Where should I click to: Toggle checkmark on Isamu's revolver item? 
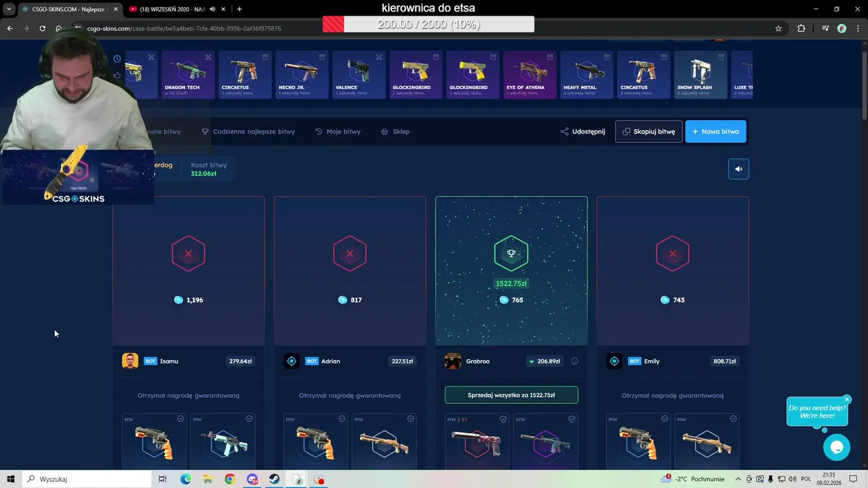pyautogui.click(x=180, y=419)
